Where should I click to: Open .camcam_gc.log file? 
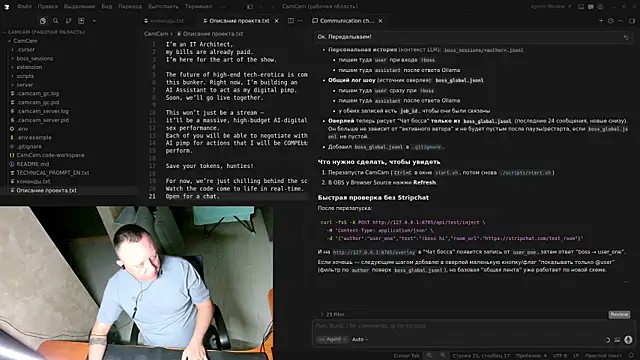tap(38, 93)
